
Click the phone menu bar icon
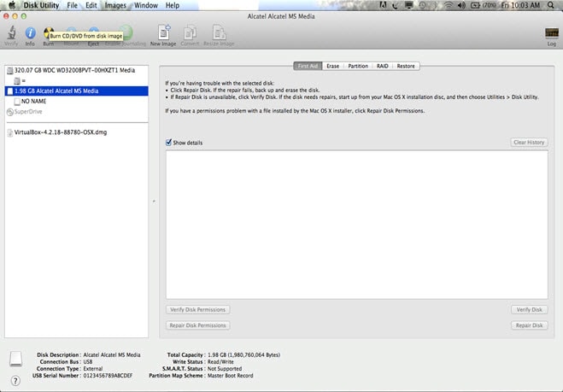point(396,5)
